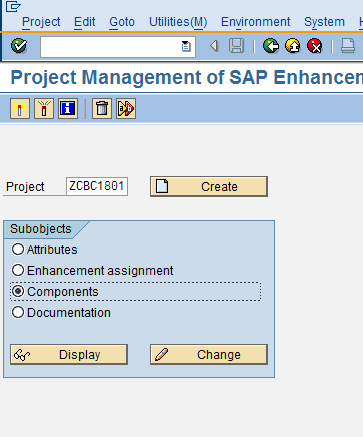Select the Components radio button
The image size is (363, 437).
click(18, 291)
